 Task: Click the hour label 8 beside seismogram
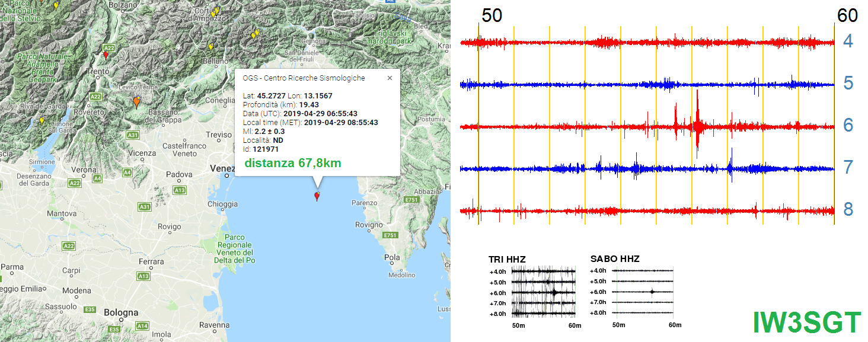(848, 209)
